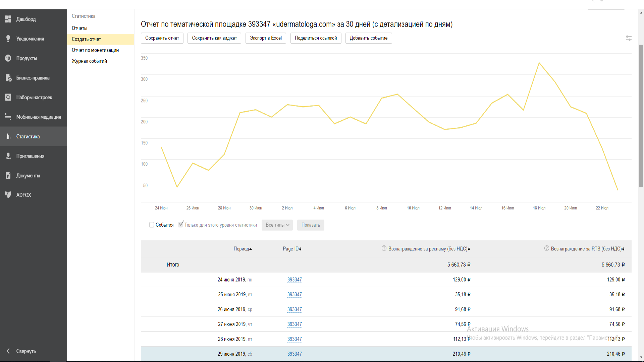Click the Dashboard grid icon in sidebar
Viewport: 644px width, 362px height.
(8, 19)
